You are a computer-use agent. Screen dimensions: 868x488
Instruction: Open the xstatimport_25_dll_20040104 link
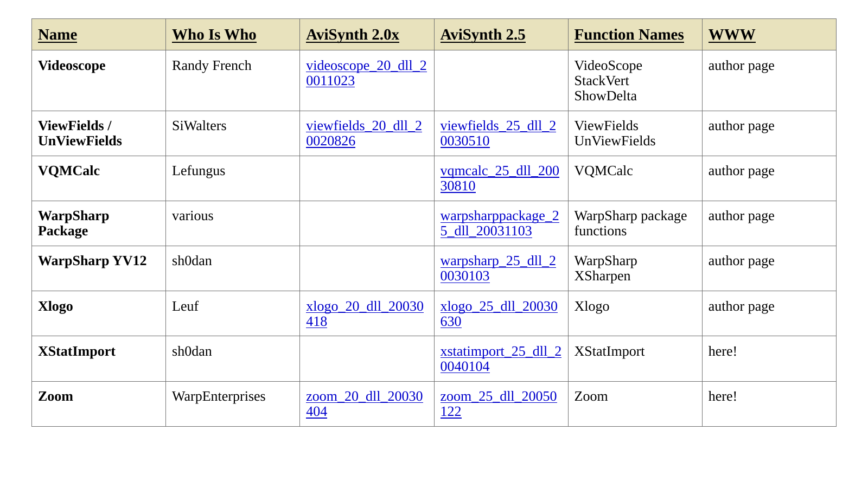click(501, 359)
